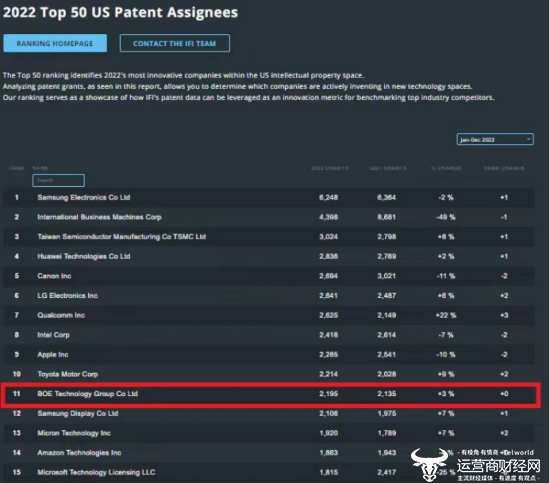This screenshot has width=550, height=484.
Task: Select Micron Technology Inc name
Action: pyautogui.click(x=74, y=433)
